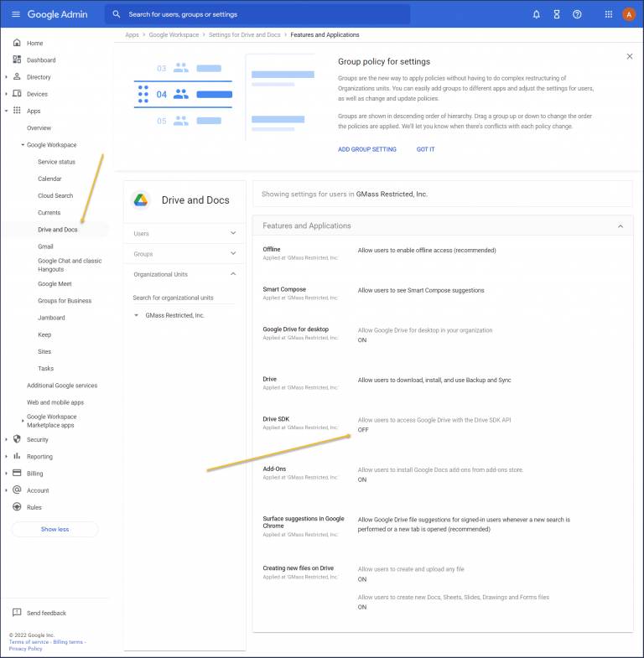Viewport: 644px width, 658px height.
Task: Open the Drive SDK setting row
Action: [x=443, y=424]
